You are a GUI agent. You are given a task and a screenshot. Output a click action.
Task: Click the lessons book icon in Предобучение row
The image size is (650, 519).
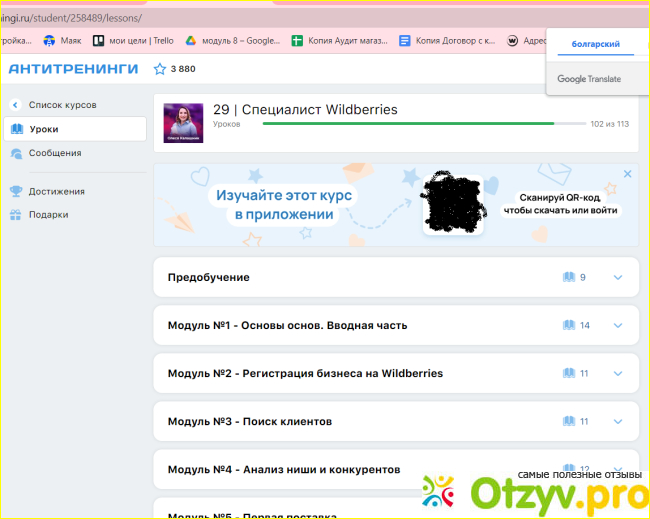(x=568, y=277)
